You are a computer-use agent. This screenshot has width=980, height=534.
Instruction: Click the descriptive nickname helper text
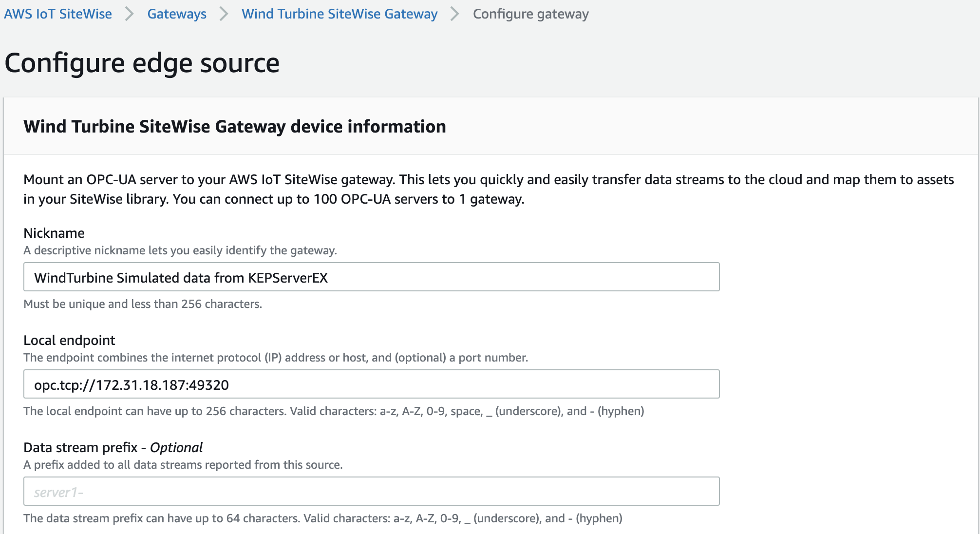[x=180, y=250]
